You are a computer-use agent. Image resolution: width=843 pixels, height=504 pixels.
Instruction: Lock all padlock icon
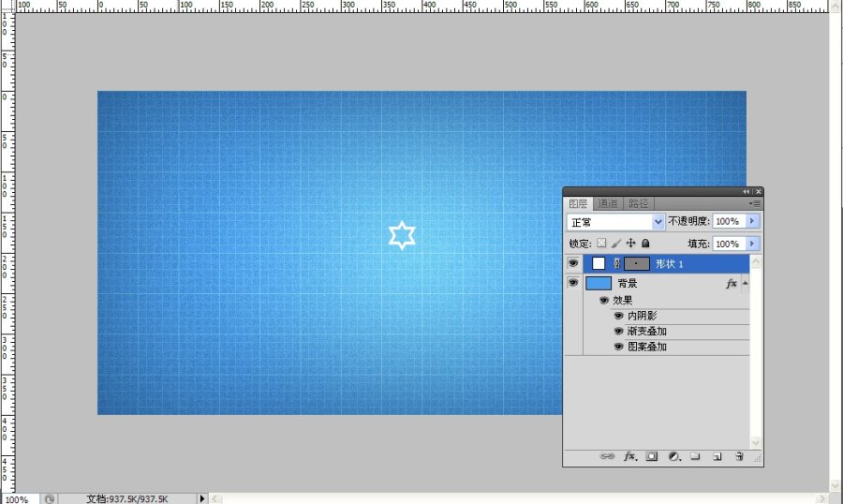pyautogui.click(x=645, y=244)
